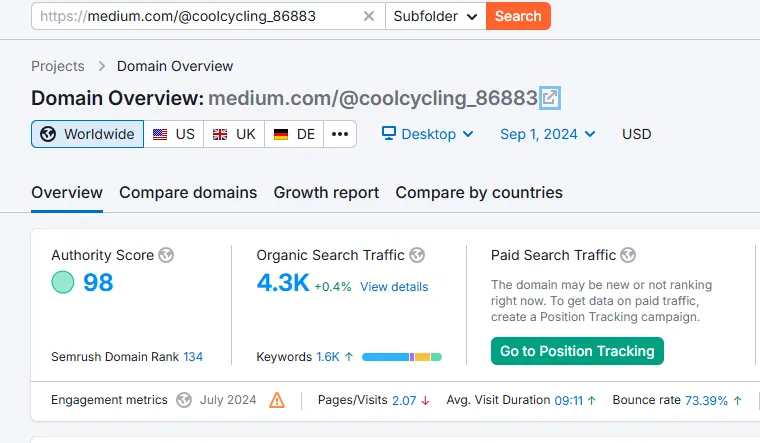Open more countries ellipsis menu
The image size is (760, 443).
[340, 134]
